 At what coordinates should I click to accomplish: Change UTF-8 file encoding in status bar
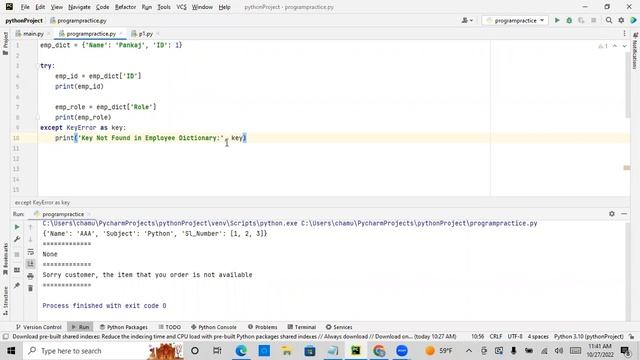click(515, 337)
